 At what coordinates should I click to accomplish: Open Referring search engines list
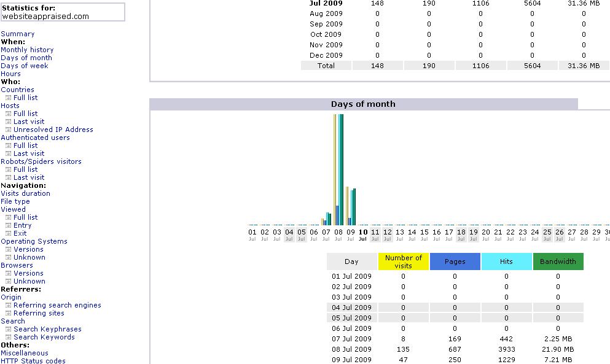pyautogui.click(x=57, y=305)
